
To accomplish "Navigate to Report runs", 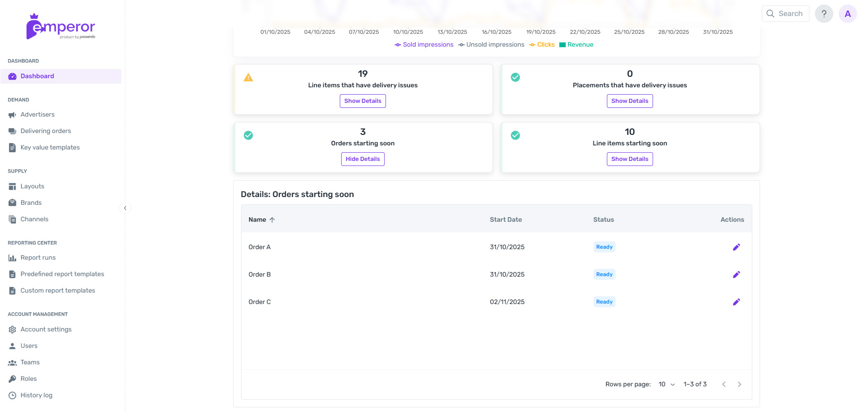I will (x=38, y=258).
